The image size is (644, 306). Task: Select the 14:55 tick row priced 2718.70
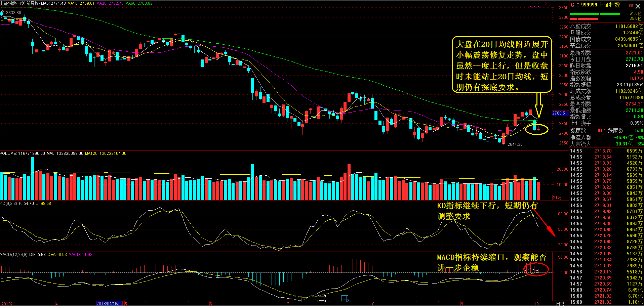click(x=606, y=151)
